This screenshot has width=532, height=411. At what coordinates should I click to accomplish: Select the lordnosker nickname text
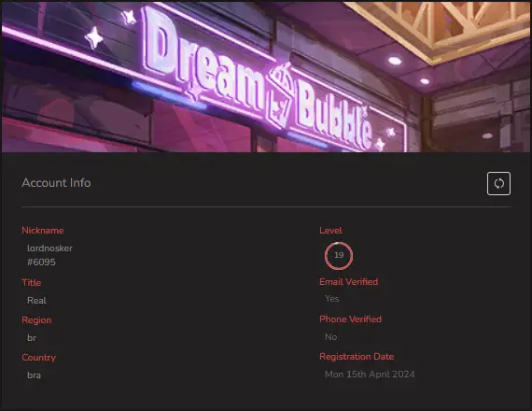coord(49,248)
